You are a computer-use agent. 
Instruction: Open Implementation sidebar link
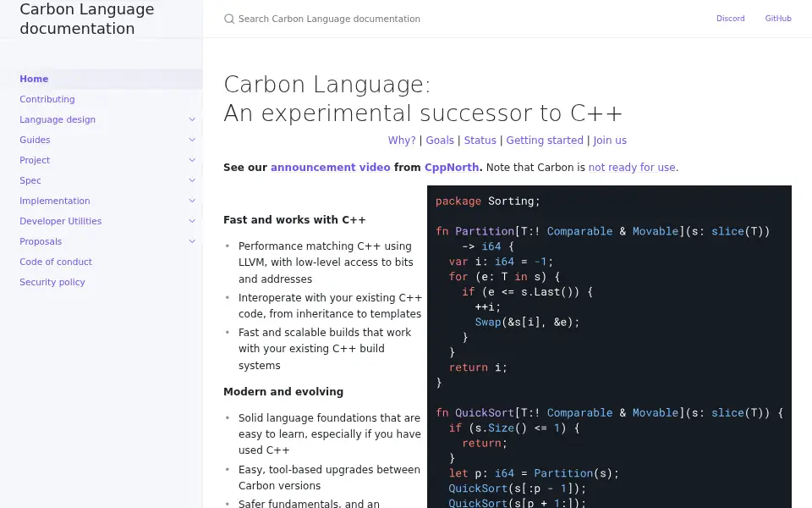[55, 201]
